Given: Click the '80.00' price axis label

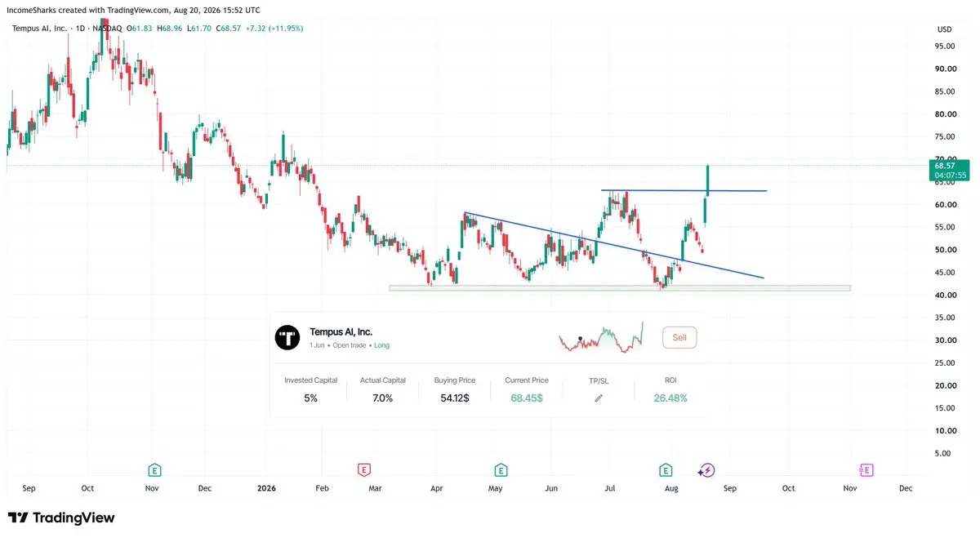Looking at the screenshot, I should tap(946, 114).
